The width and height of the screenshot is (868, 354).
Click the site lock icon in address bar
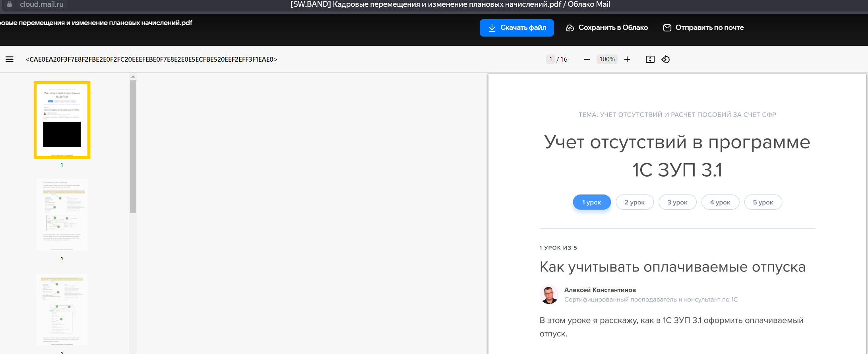(x=10, y=4)
